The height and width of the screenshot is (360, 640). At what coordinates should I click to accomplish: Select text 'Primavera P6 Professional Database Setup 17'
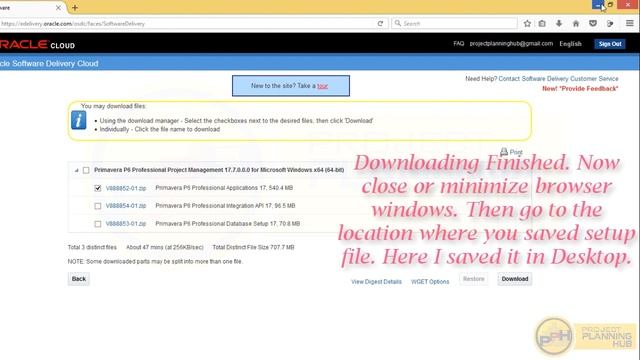(215, 224)
